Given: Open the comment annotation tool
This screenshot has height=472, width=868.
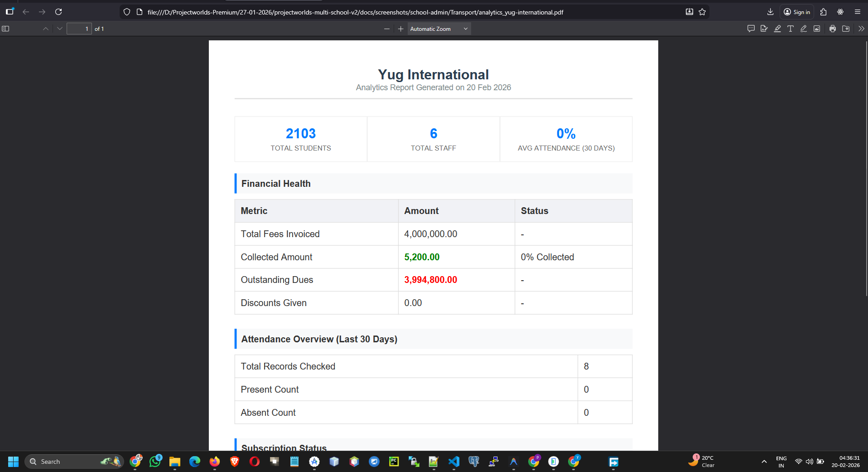Looking at the screenshot, I should tap(751, 29).
